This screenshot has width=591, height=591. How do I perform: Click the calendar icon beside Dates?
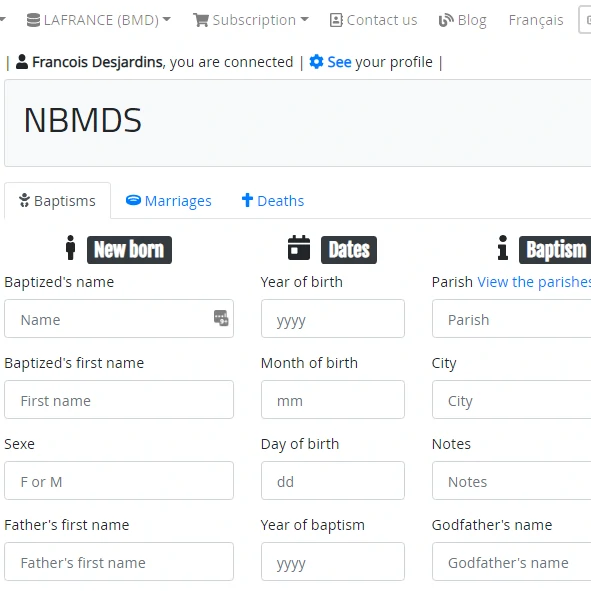pos(299,248)
